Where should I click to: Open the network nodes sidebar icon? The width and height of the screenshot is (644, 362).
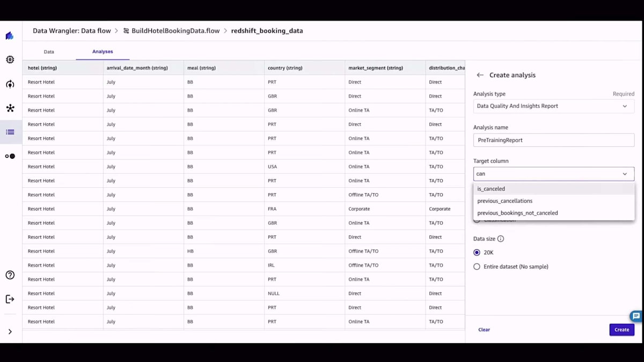pos(10,108)
